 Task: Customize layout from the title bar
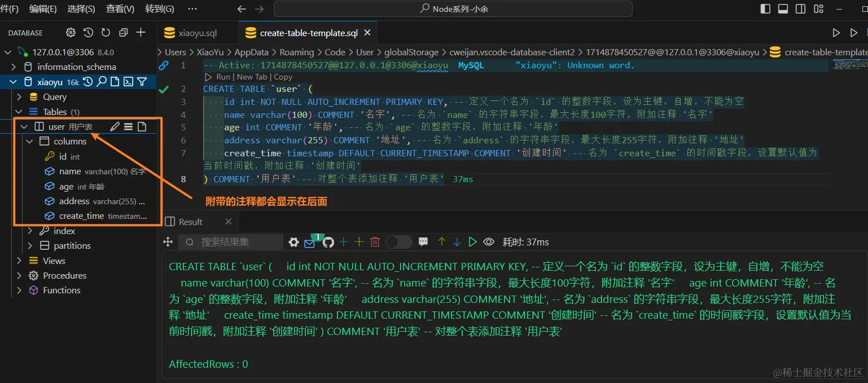pyautogui.click(x=818, y=9)
